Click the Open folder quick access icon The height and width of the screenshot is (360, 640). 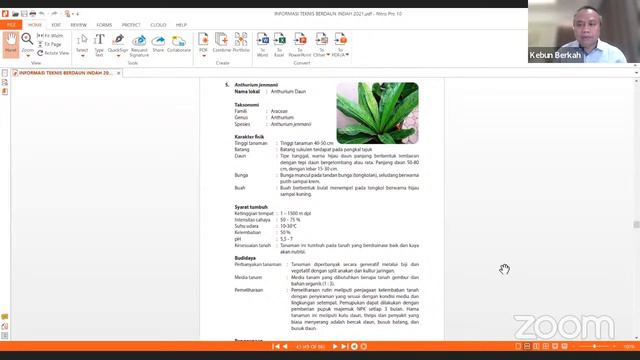pos(15,14)
